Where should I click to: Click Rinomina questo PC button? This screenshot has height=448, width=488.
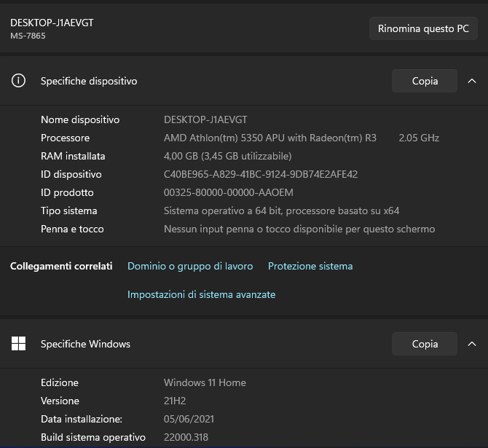pos(423,28)
